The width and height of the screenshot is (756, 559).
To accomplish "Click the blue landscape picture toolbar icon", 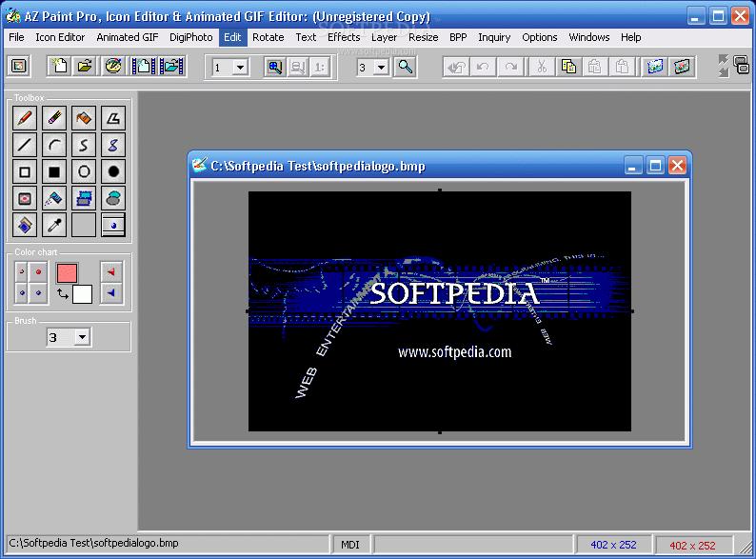I will pos(655,67).
